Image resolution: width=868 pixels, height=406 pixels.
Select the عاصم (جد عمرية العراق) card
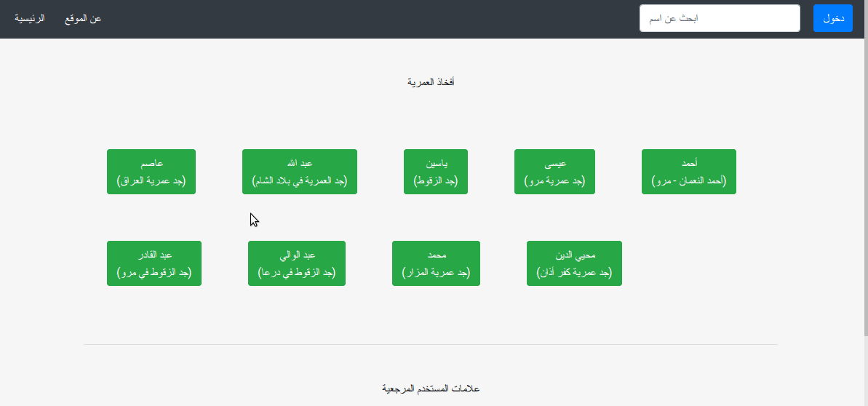click(151, 172)
